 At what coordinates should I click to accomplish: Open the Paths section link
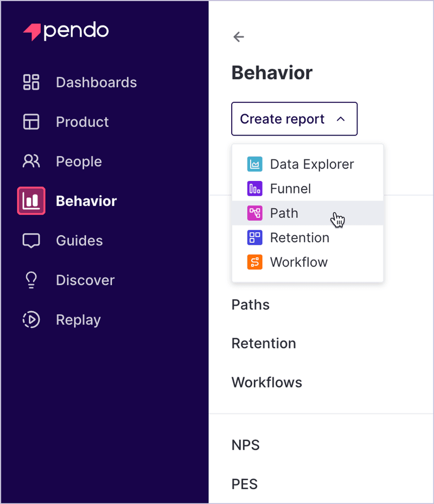coord(251,305)
